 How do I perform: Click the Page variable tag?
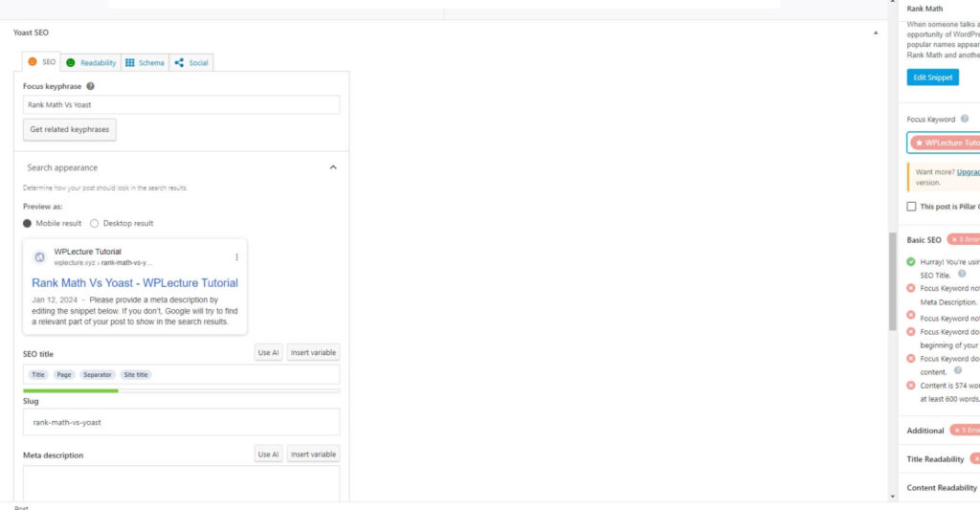pyautogui.click(x=64, y=374)
